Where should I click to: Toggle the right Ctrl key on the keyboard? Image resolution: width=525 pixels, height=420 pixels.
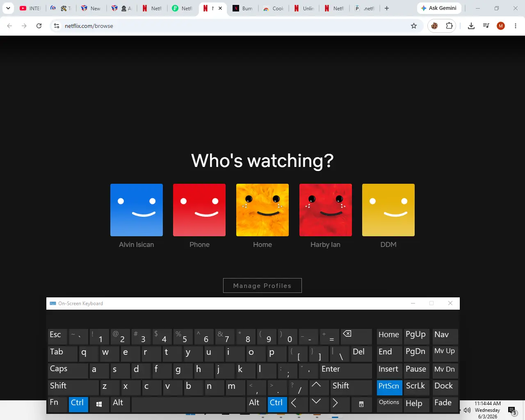(x=277, y=404)
